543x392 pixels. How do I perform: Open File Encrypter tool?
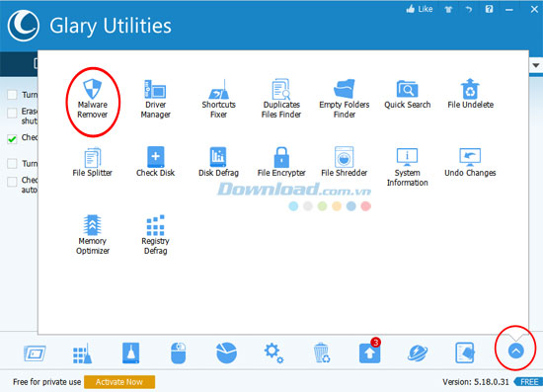tap(281, 162)
